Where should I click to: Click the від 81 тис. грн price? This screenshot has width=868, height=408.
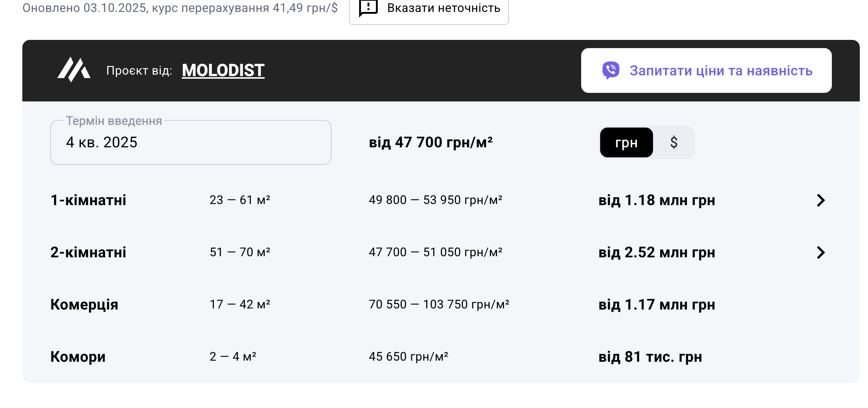(x=650, y=357)
